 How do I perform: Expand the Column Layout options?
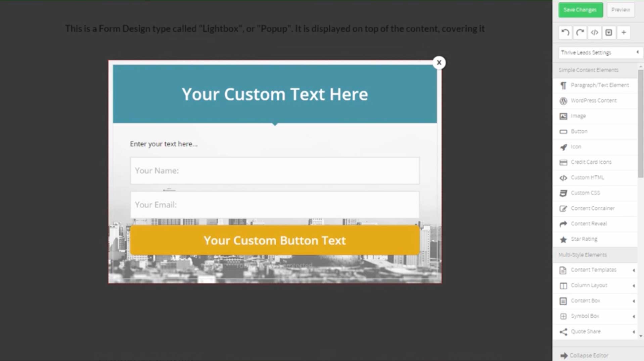click(x=589, y=285)
